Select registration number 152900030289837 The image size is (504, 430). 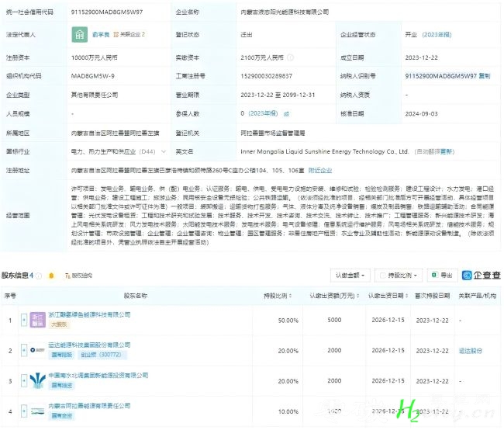pos(266,76)
